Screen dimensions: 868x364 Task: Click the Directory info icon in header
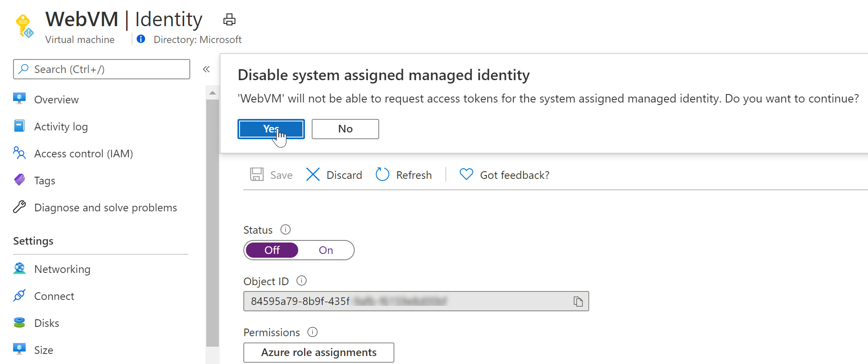tap(141, 39)
